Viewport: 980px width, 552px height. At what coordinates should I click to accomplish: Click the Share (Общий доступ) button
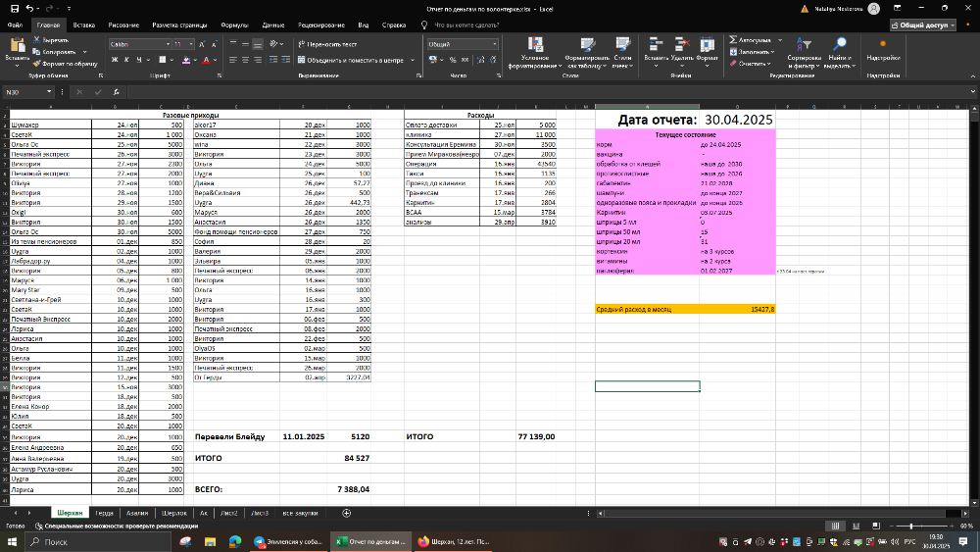coord(922,24)
